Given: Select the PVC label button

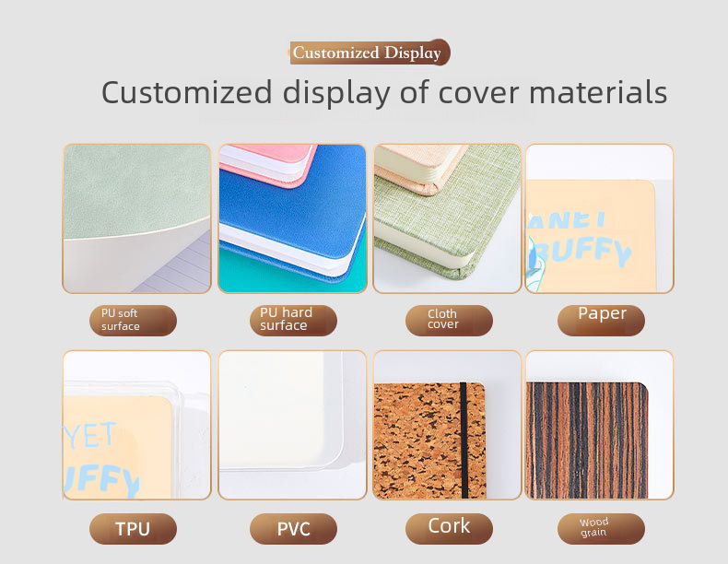Looking at the screenshot, I should point(293,529).
